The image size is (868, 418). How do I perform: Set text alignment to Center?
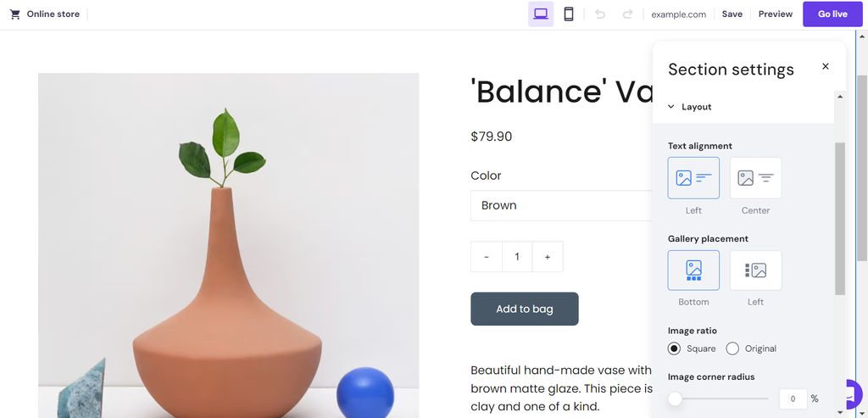(x=755, y=178)
